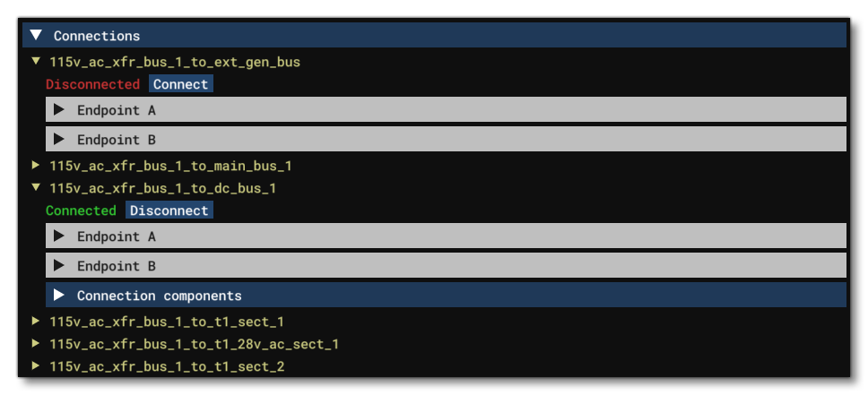
Task: Expand Endpoint A arrow under dc_bus_1
Action: pyautogui.click(x=59, y=236)
